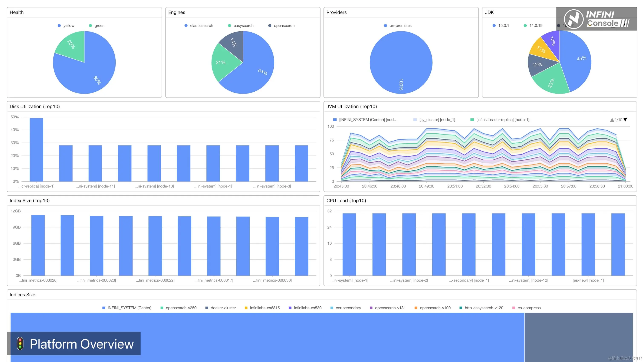Image resolution: width=644 pixels, height=362 pixels.
Task: Click docker-cluster legend color swatch
Action: tap(207, 308)
